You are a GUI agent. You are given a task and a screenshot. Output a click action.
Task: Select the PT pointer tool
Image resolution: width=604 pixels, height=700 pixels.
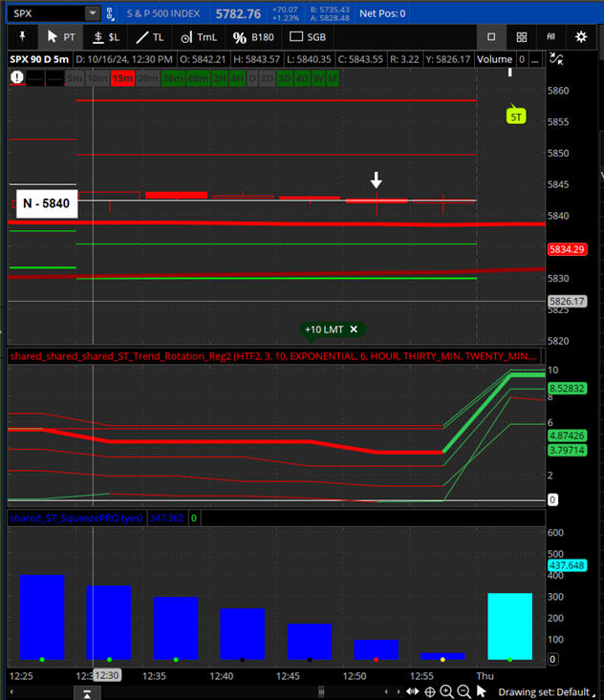click(61, 37)
